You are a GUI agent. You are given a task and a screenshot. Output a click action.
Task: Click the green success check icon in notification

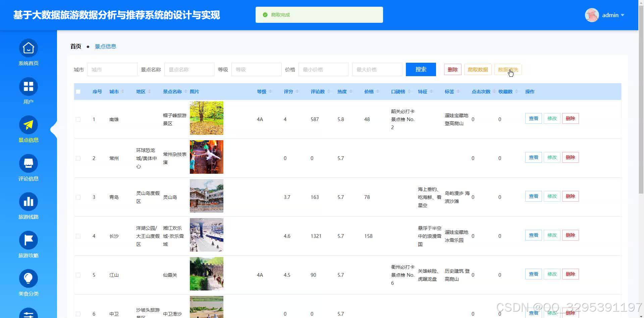pyautogui.click(x=265, y=15)
